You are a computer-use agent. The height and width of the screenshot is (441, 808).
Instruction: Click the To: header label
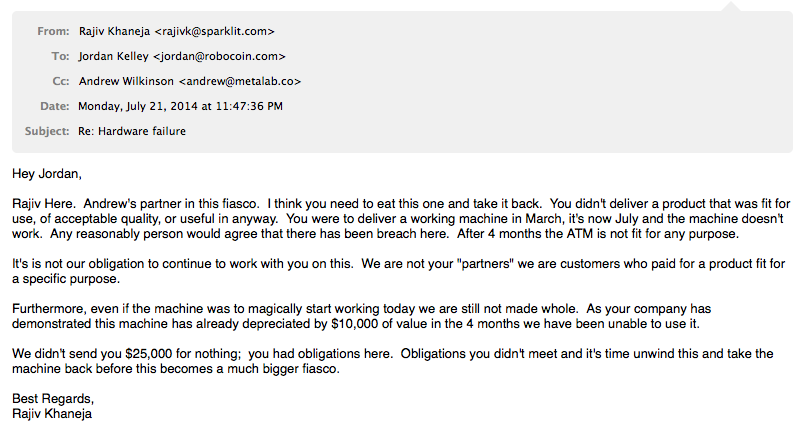[x=60, y=56]
